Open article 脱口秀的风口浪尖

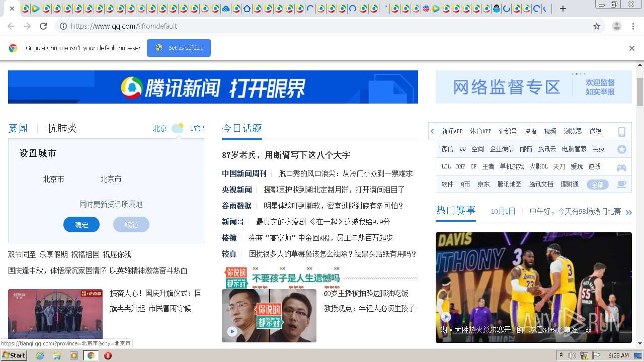pos(346,173)
